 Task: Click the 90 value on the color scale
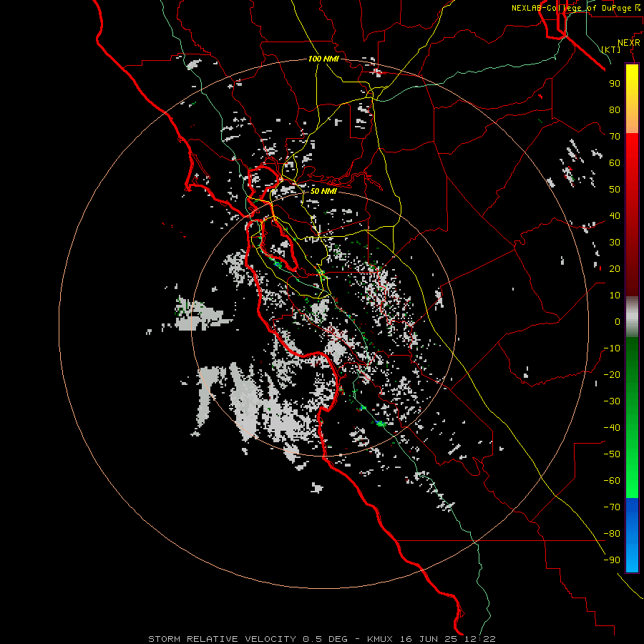click(615, 84)
